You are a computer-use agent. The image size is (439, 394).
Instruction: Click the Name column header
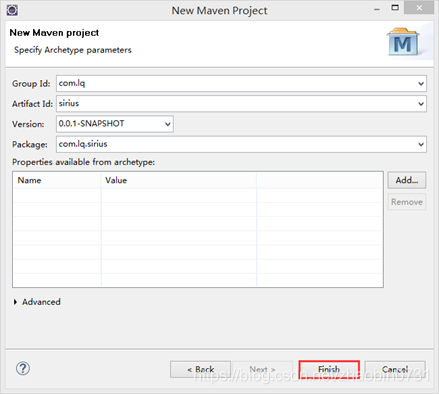coord(57,180)
